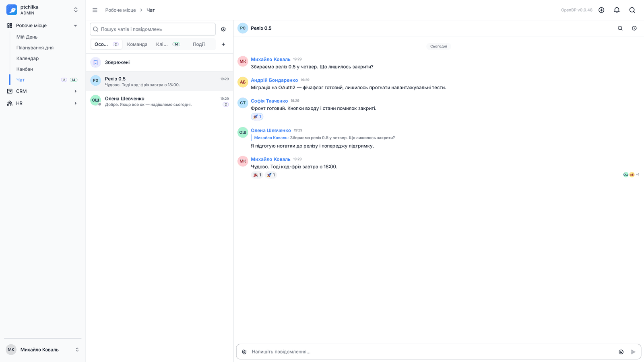Open the Реліз 0.5 chat in the list
This screenshot has height=362, width=644.
pyautogui.click(x=159, y=81)
